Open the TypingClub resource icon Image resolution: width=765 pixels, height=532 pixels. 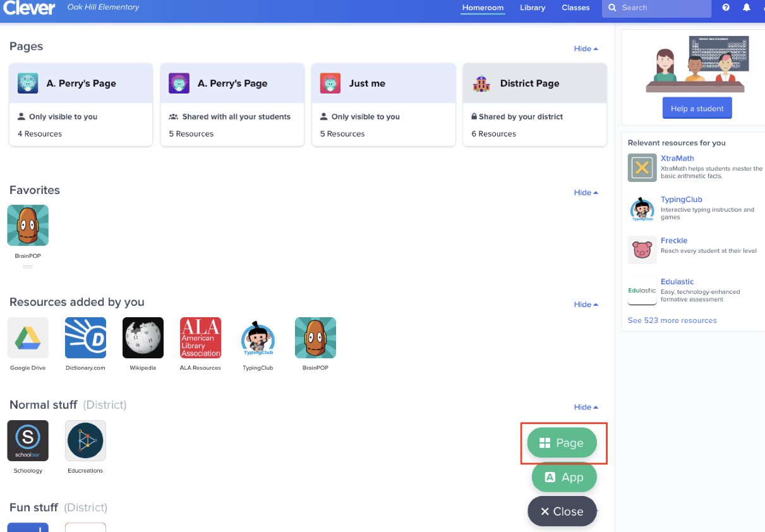(x=258, y=337)
